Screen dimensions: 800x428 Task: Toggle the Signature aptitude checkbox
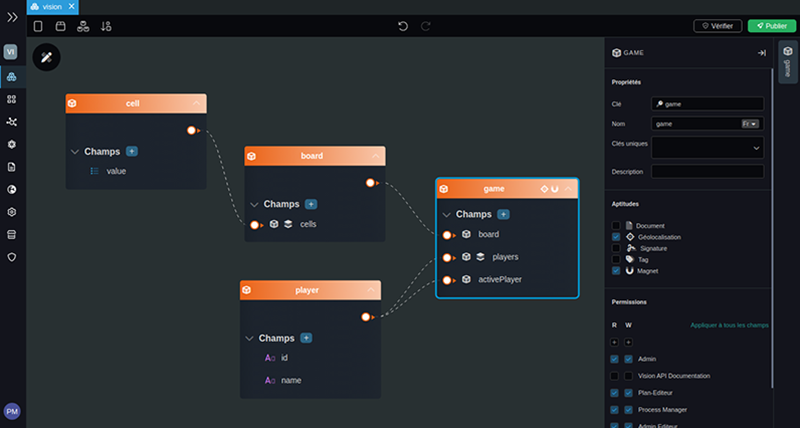click(616, 248)
